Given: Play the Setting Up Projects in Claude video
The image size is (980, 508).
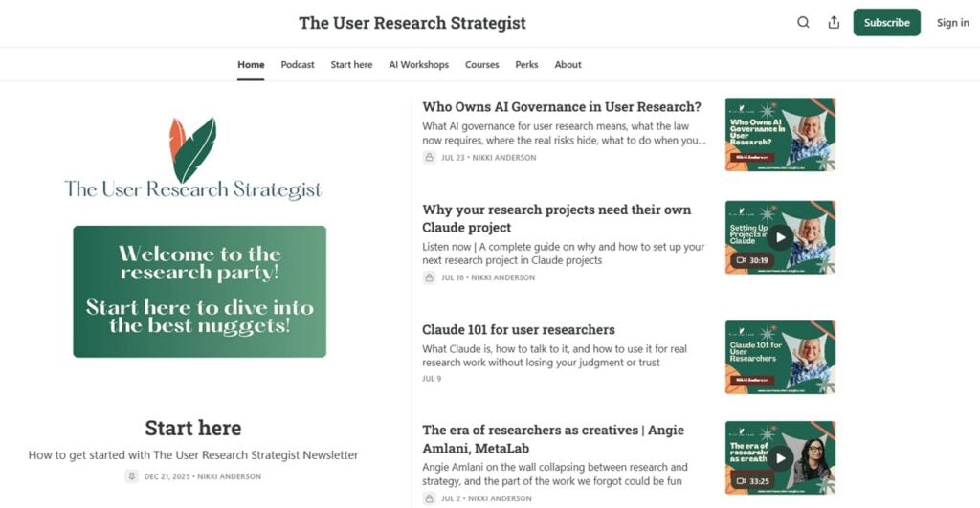Looking at the screenshot, I should [780, 237].
